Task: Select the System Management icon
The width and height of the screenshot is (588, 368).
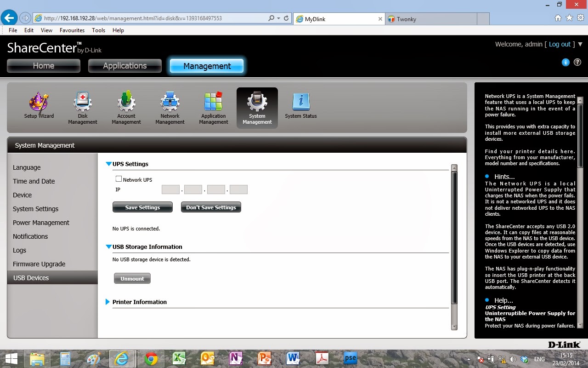Action: [x=257, y=108]
